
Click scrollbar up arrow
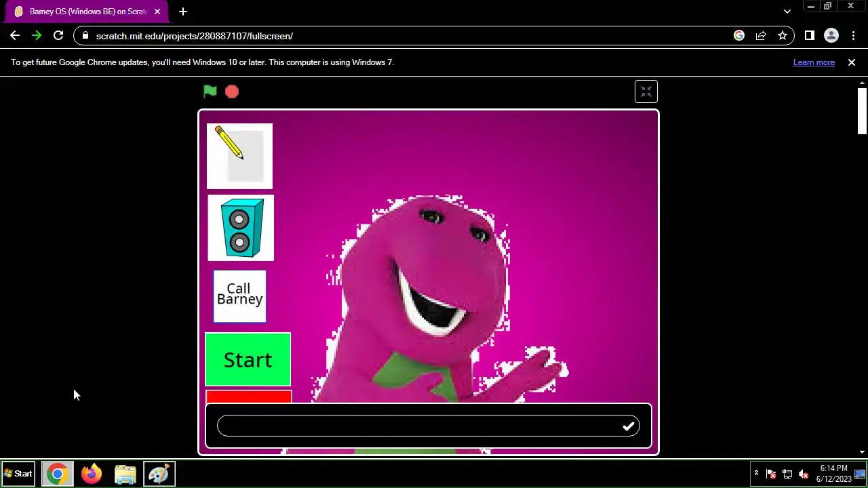(x=862, y=83)
